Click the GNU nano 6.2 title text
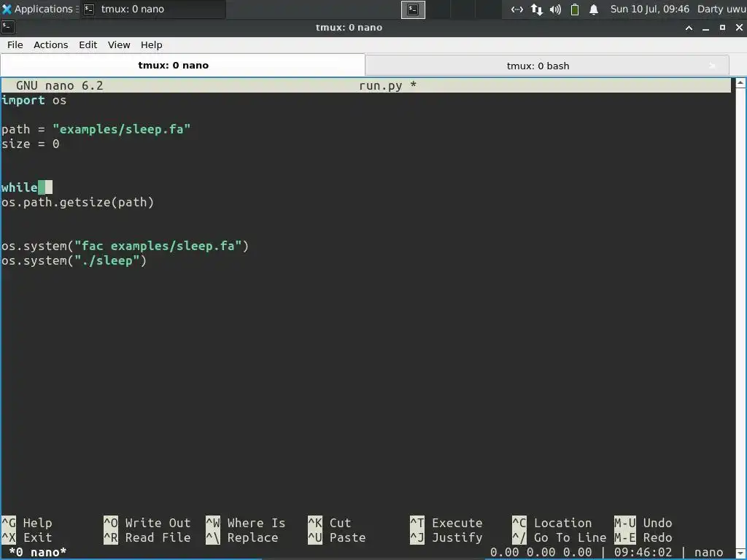 pyautogui.click(x=60, y=86)
